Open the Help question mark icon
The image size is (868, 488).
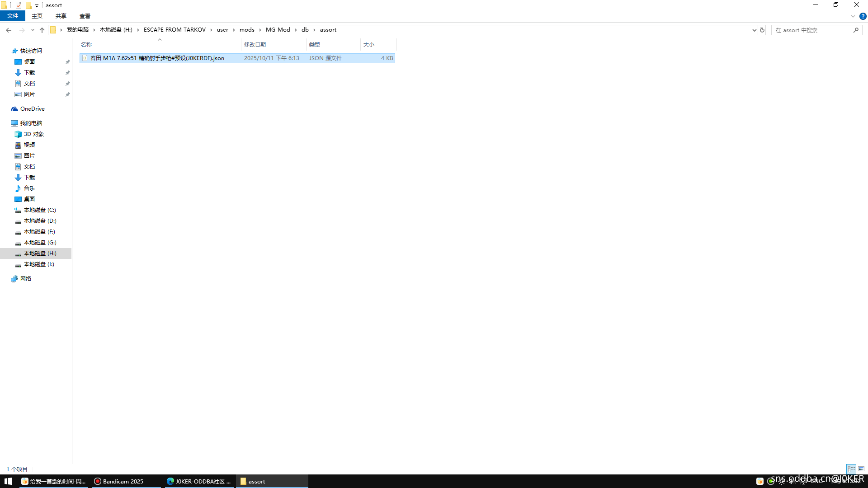pos(863,16)
